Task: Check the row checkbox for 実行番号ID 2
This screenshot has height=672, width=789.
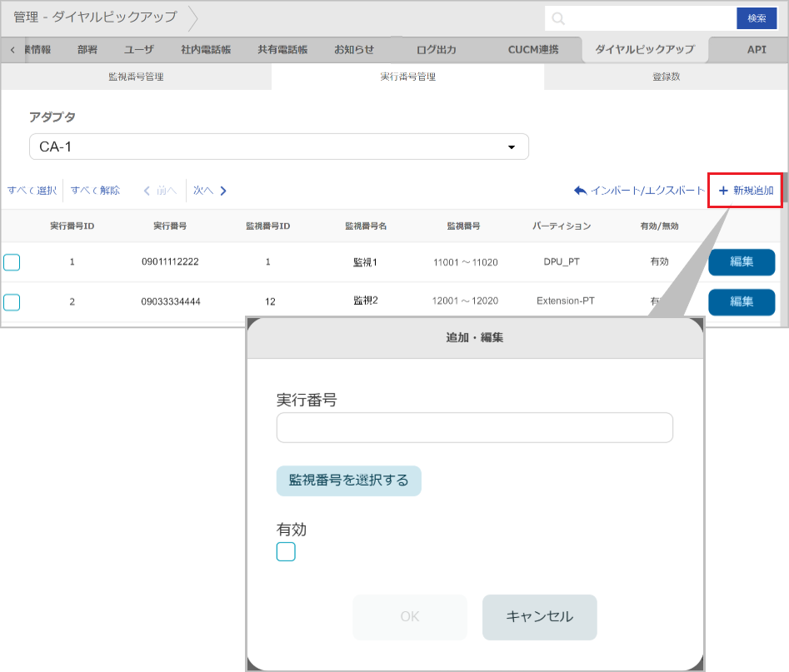Action: 12,301
